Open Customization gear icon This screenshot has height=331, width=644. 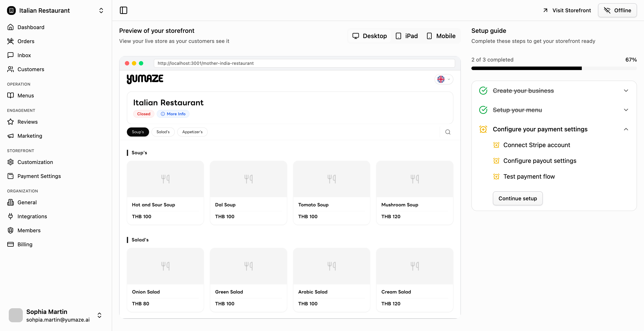pyautogui.click(x=11, y=162)
